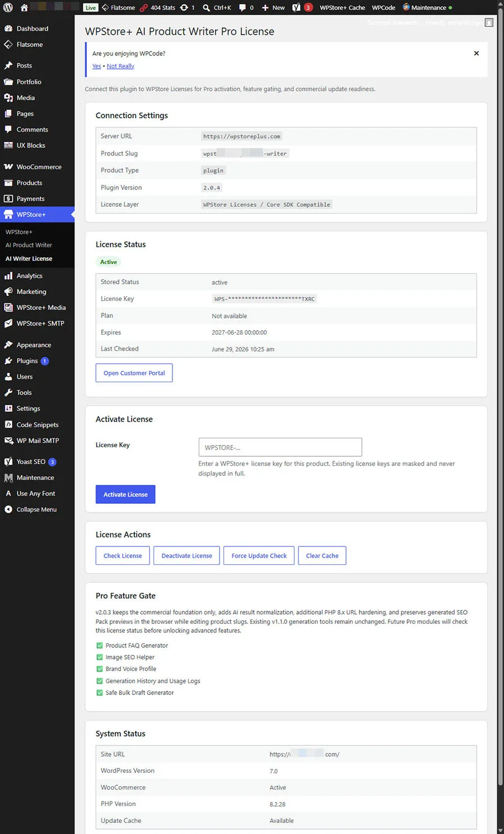
Task: Open Code Snippets in the sidebar
Action: coord(37,425)
